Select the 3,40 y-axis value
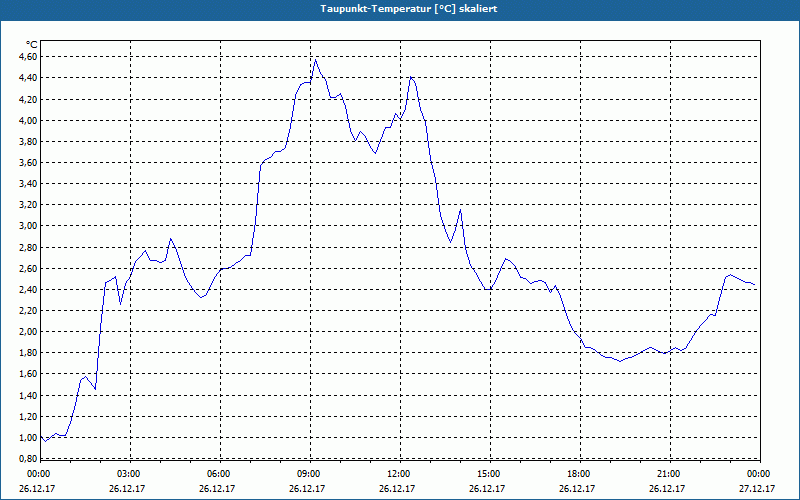This screenshot has height=500, width=800. 28,184
